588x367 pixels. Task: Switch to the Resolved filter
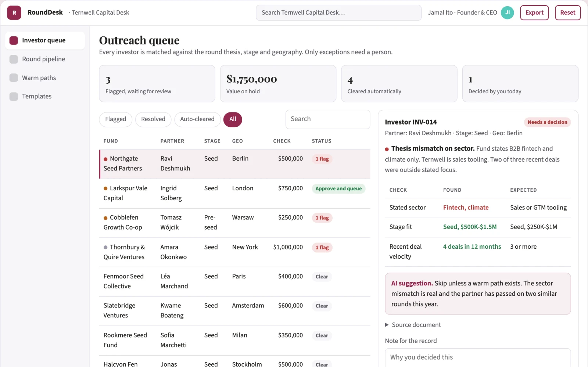153,119
